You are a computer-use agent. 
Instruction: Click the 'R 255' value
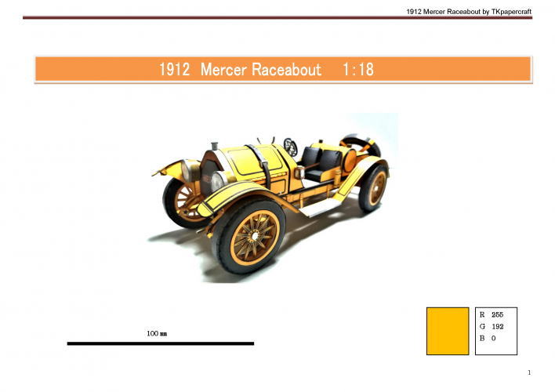pyautogui.click(x=492, y=315)
